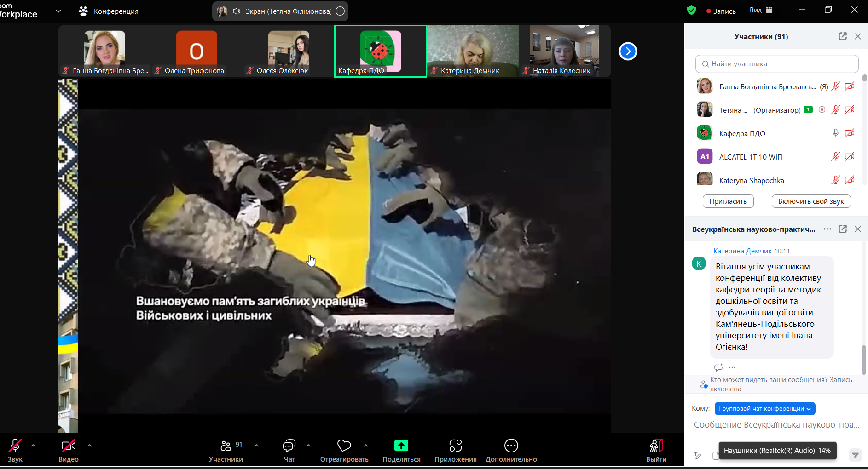Click the Найти участника search field
The image size is (868, 469).
[777, 64]
